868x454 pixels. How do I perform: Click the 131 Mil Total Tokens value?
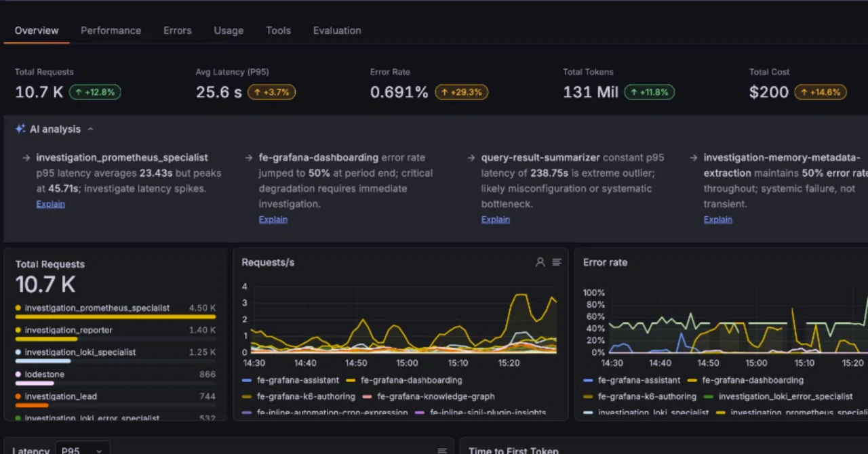591,92
